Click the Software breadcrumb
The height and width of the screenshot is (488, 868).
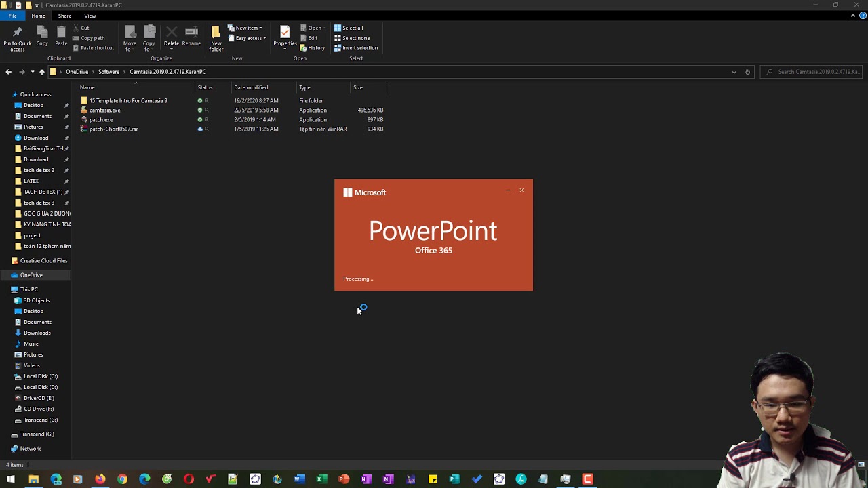[x=108, y=72]
